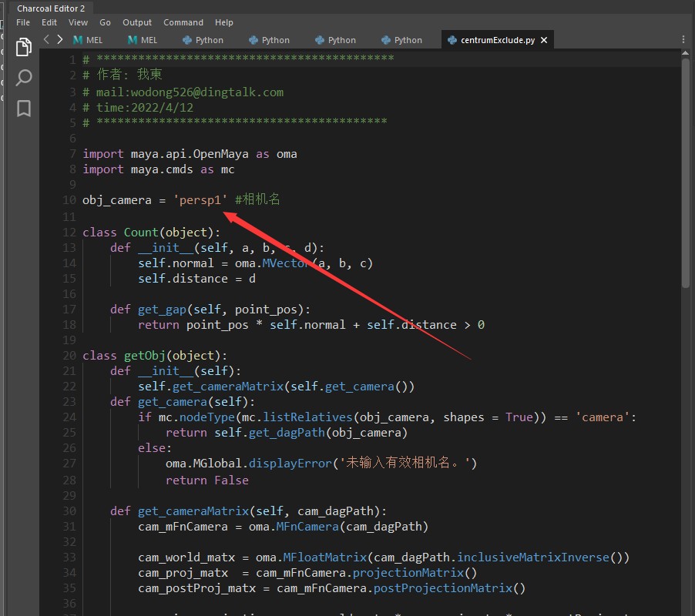Click line number 10 in the gutter

tap(69, 200)
